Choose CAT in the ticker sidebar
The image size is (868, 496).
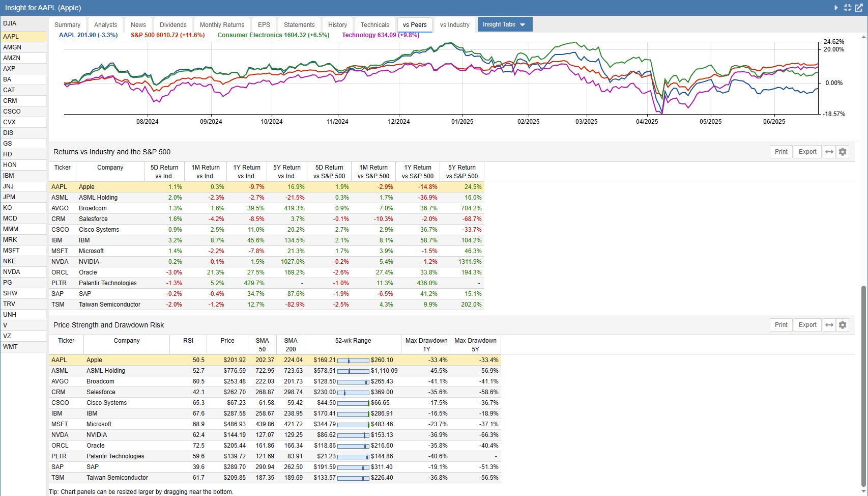pyautogui.click(x=23, y=90)
